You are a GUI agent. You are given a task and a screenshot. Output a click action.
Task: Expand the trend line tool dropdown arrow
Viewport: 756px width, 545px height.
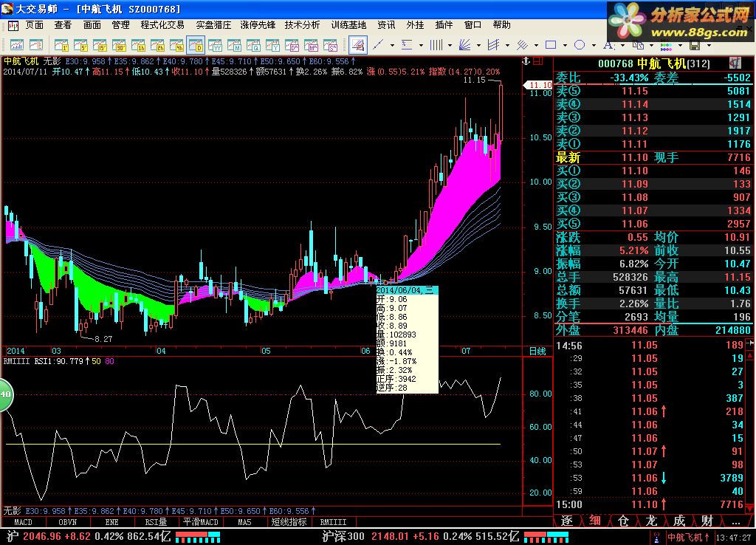pos(392,45)
